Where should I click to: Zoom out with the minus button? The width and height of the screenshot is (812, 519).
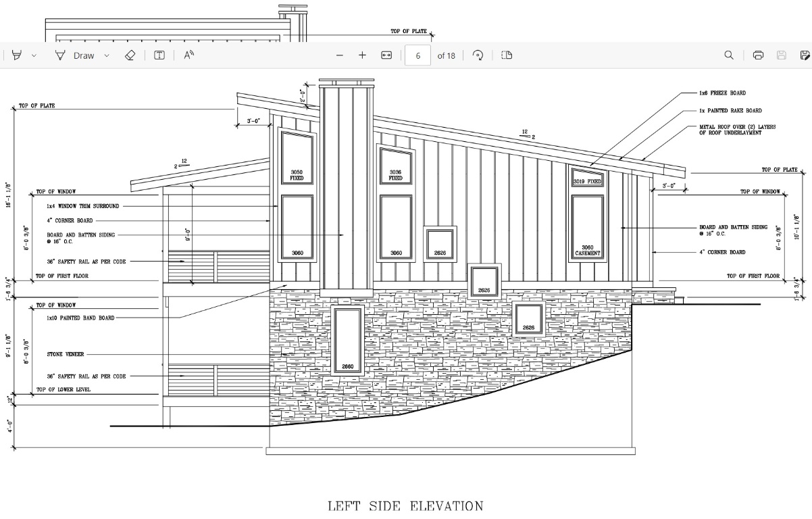[x=340, y=55]
